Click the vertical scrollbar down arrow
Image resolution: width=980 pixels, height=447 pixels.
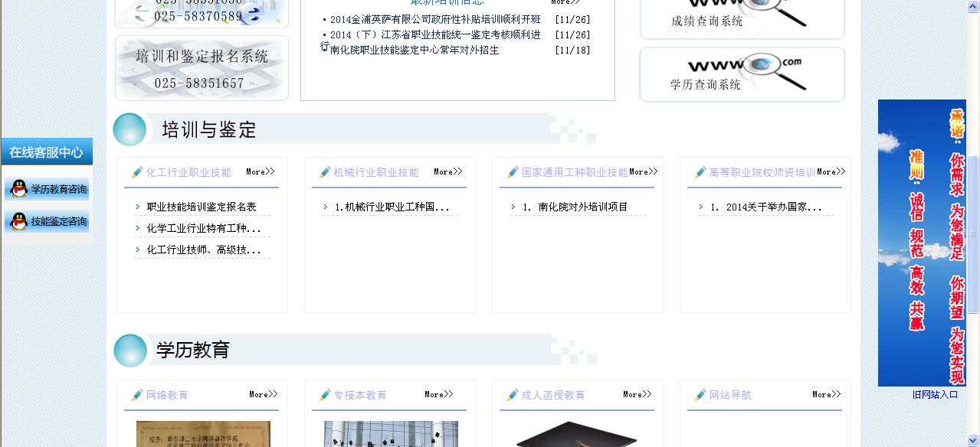pyautogui.click(x=973, y=440)
